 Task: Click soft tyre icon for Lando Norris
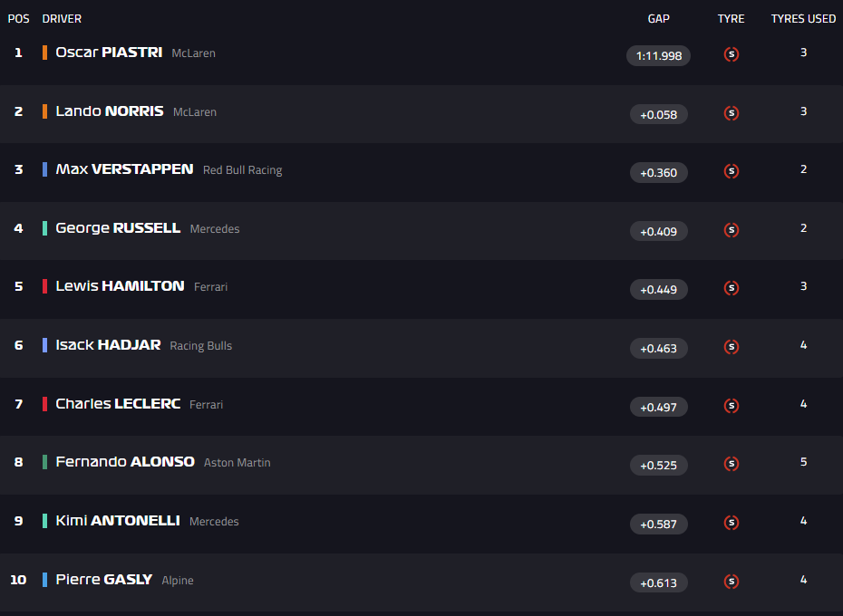[x=732, y=113]
